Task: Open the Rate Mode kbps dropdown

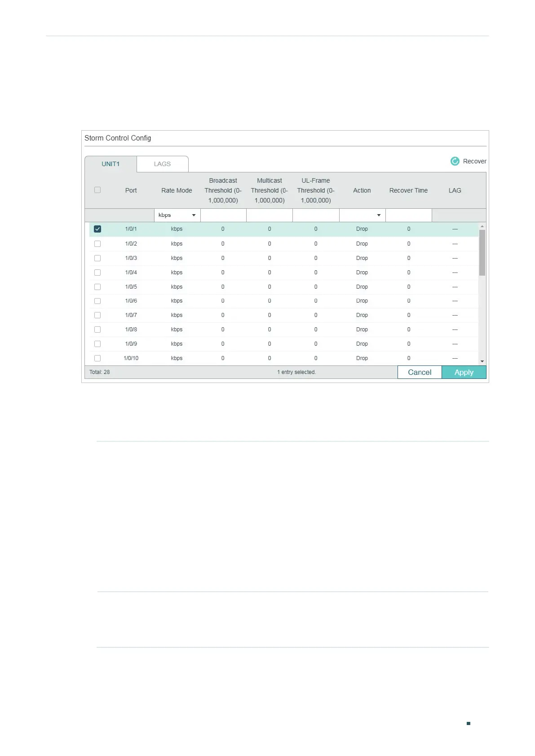Action: click(177, 215)
